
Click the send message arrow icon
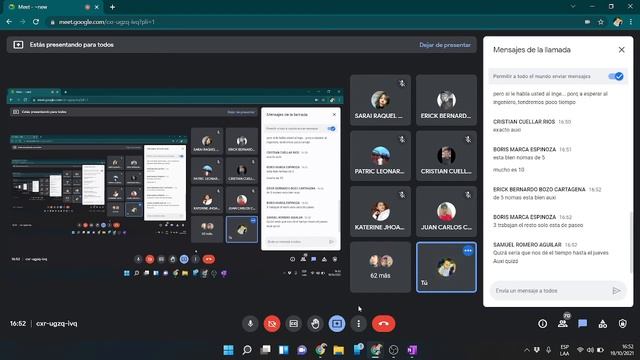pos(616,291)
